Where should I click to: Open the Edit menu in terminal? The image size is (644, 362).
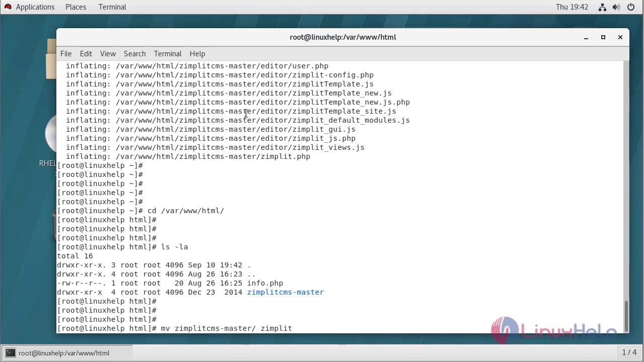[86, 54]
